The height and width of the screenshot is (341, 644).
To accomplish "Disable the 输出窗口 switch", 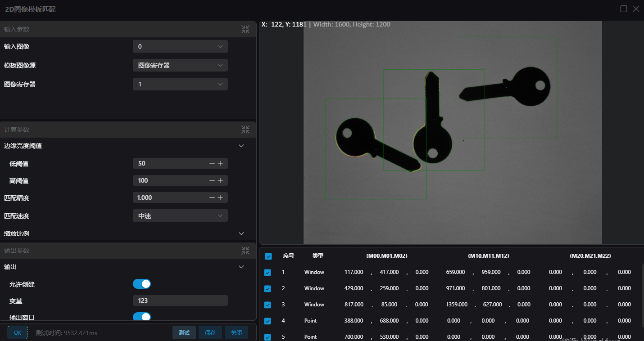I will tap(142, 317).
